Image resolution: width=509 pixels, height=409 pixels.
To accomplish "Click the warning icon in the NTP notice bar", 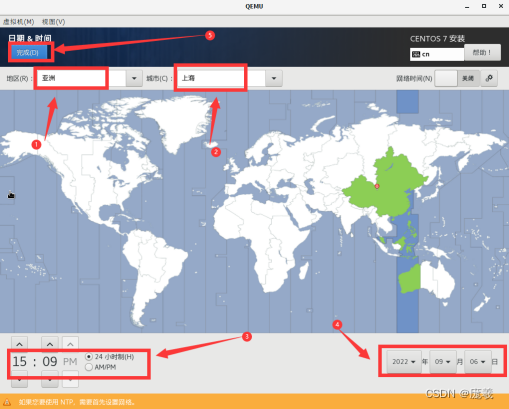I will coord(7,402).
